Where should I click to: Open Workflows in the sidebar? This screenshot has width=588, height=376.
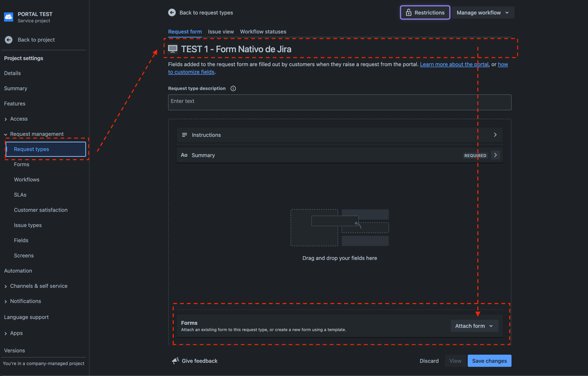(27, 179)
